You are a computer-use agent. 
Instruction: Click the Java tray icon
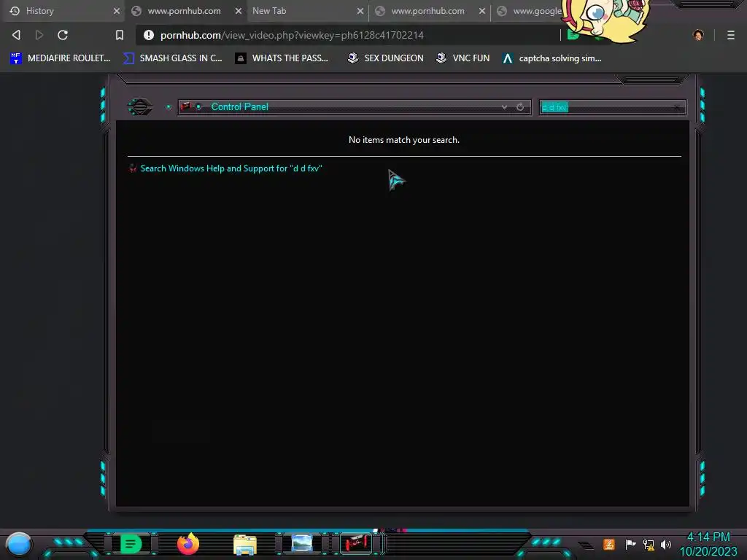pyautogui.click(x=609, y=544)
